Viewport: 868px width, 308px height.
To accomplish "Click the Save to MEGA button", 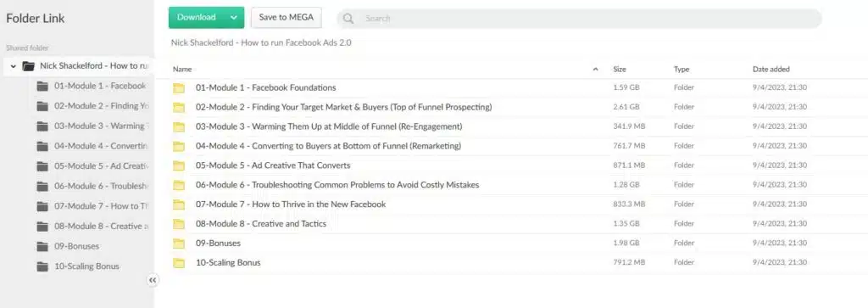I will tap(287, 17).
